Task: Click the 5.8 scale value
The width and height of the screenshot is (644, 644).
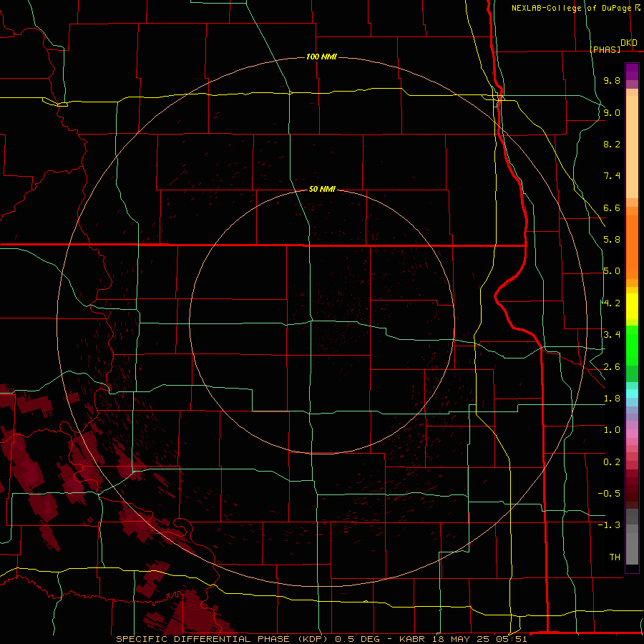Action: click(x=612, y=240)
